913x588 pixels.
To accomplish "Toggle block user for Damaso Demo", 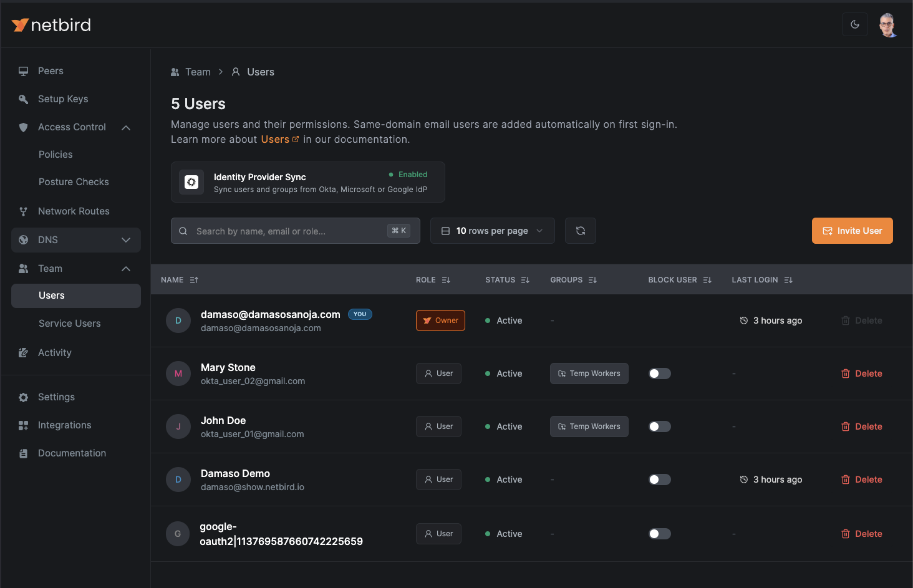I will pyautogui.click(x=659, y=479).
